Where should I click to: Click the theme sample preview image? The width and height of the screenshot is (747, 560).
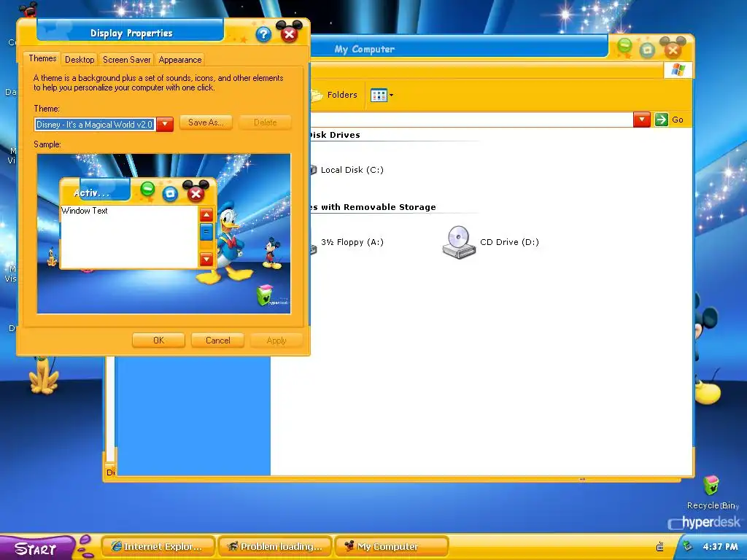pos(164,234)
